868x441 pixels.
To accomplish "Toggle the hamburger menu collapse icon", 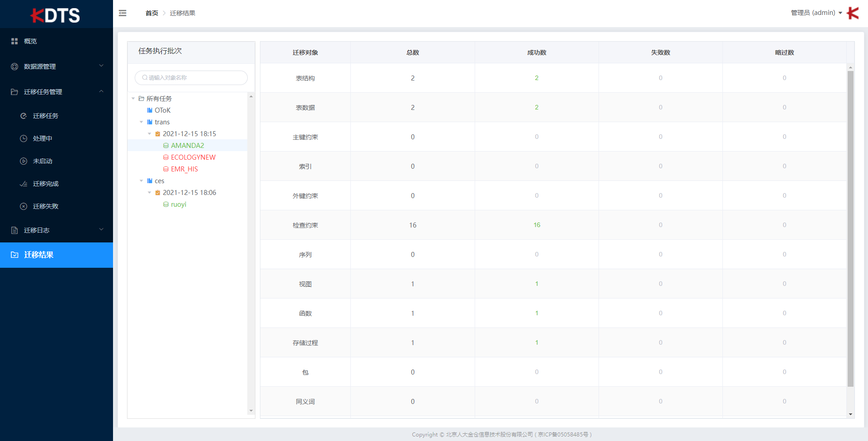I will coord(123,13).
